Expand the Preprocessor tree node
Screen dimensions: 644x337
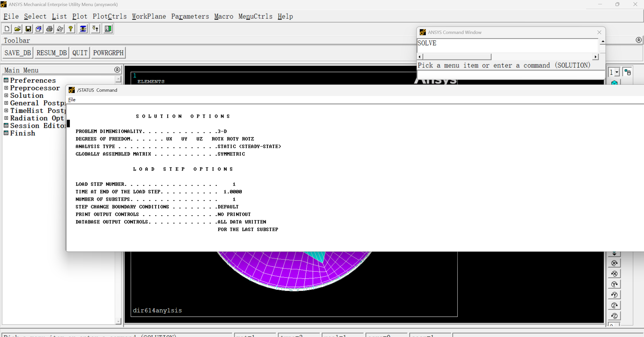(6, 88)
